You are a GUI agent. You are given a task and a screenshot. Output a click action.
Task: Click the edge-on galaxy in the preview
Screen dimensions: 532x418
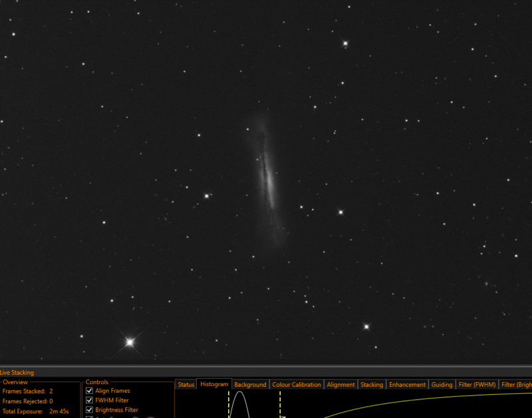point(267,180)
